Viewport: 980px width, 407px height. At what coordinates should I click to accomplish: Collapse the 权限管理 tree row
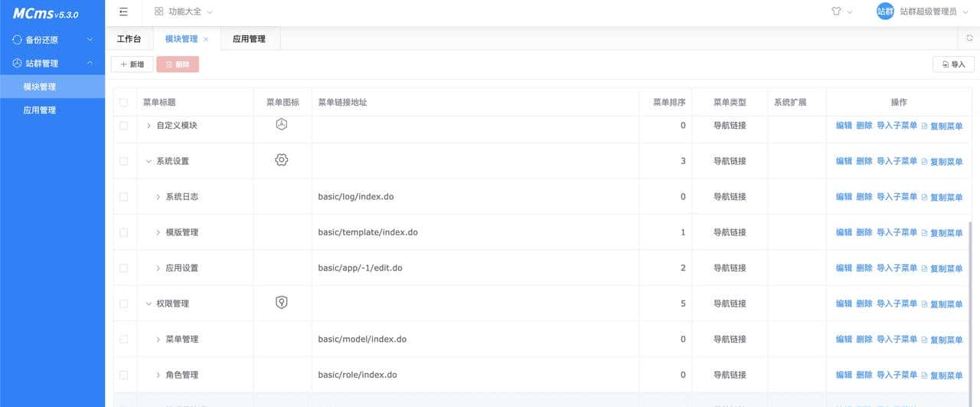(x=149, y=304)
